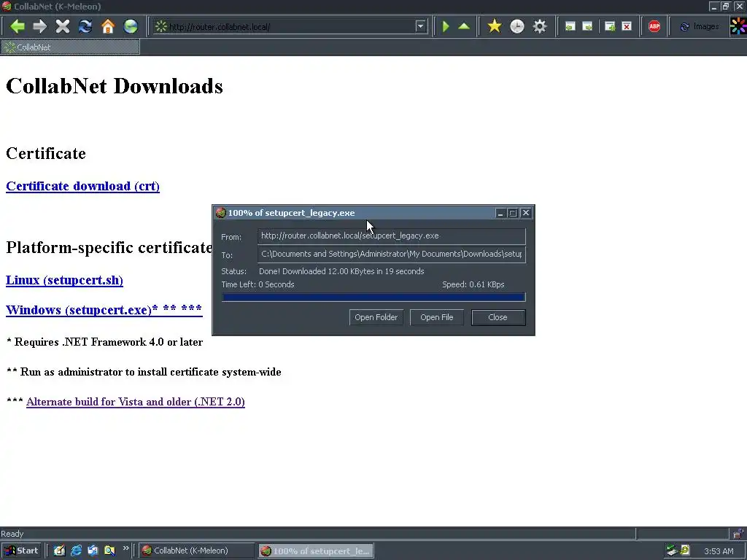Open the Windows Start menu

(22, 551)
